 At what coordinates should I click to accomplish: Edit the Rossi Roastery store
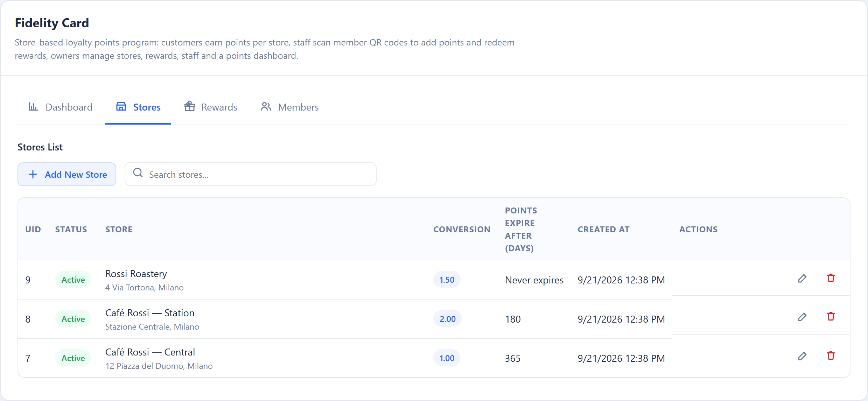tap(802, 279)
